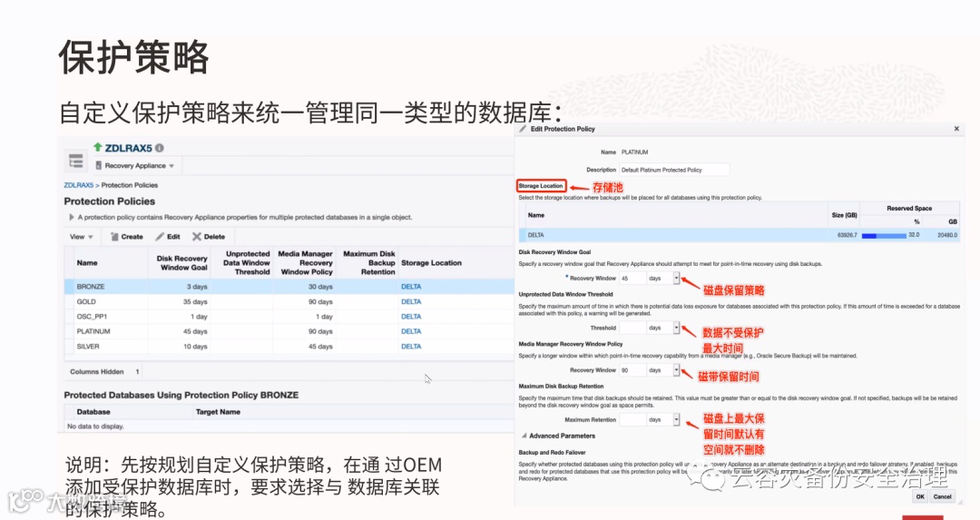Open DELTA link in SILVER row
The image size is (980, 520).
coord(411,347)
